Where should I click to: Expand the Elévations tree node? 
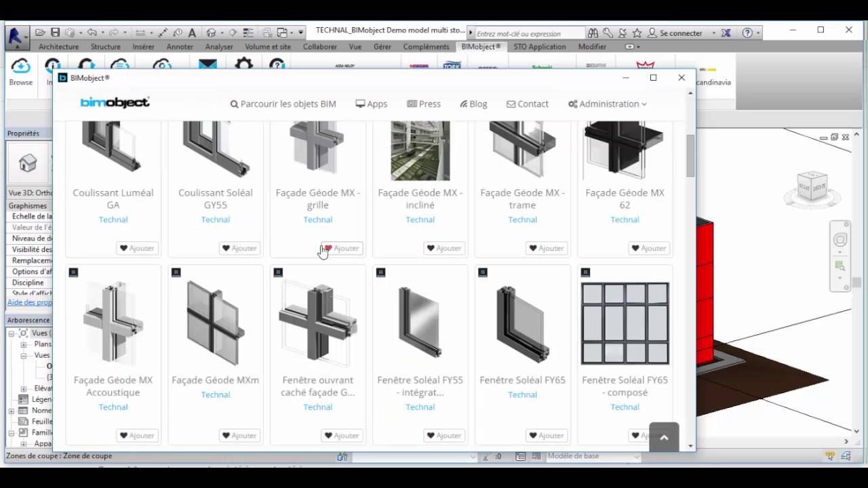pyautogui.click(x=23, y=388)
